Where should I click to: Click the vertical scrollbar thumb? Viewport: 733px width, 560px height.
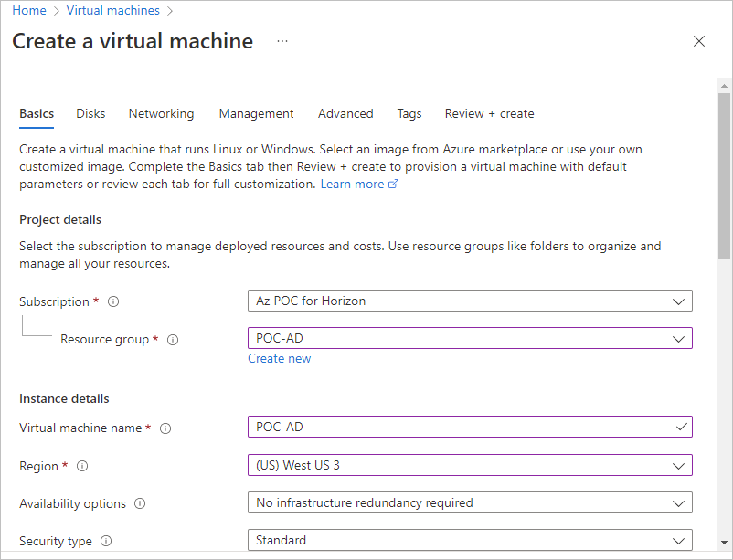coord(724,175)
